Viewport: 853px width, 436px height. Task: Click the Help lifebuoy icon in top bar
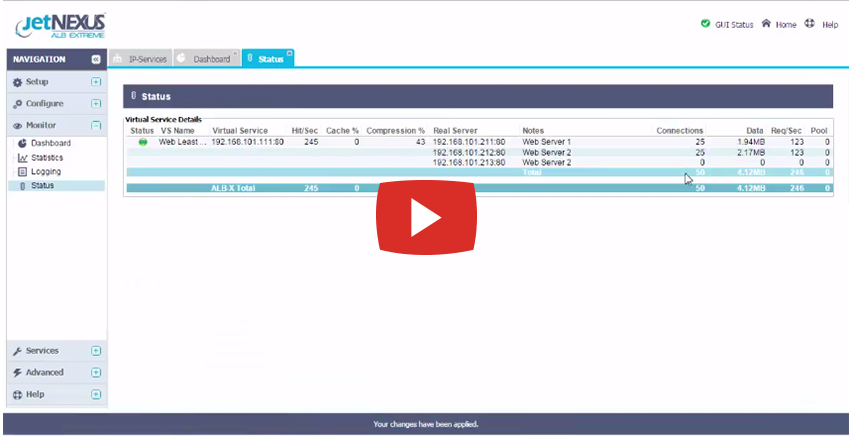pos(810,23)
